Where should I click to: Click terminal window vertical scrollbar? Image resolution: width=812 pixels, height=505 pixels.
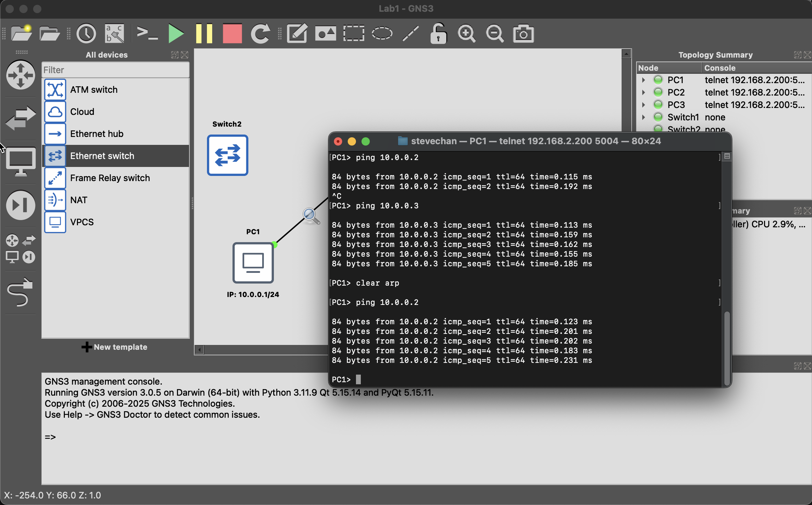(x=727, y=348)
